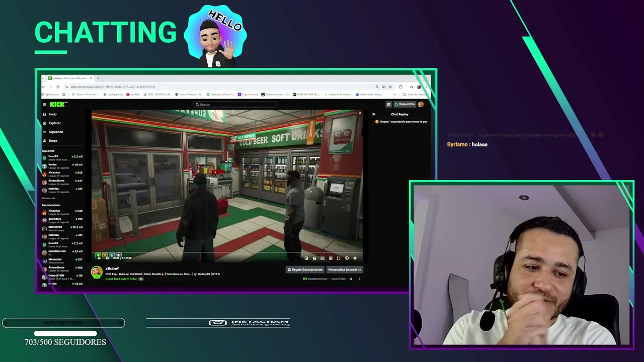This screenshot has height=362, width=644.
Task: Share the VOD with the share icon
Action: coord(351,279)
